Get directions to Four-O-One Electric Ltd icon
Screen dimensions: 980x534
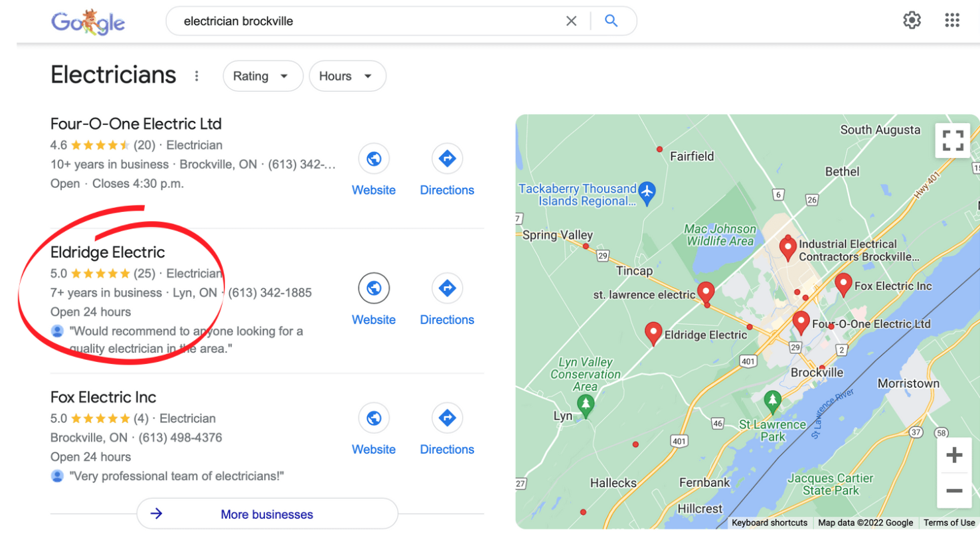[x=447, y=159]
